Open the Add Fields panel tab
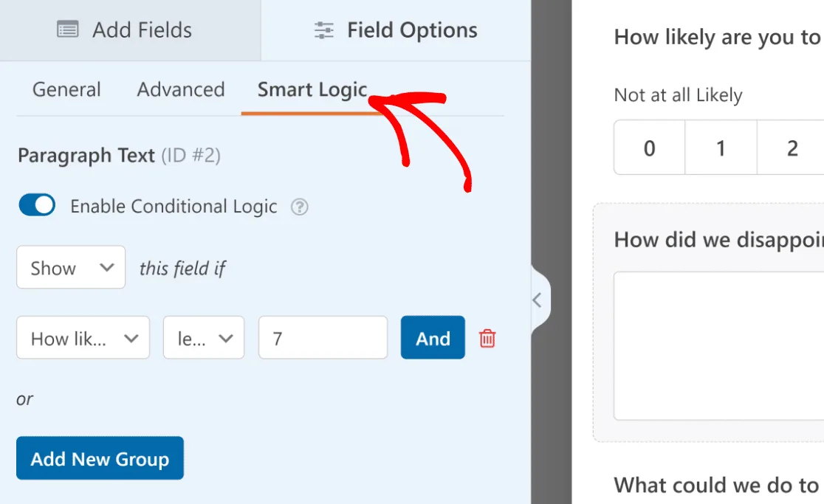The width and height of the screenshot is (824, 504). (131, 30)
